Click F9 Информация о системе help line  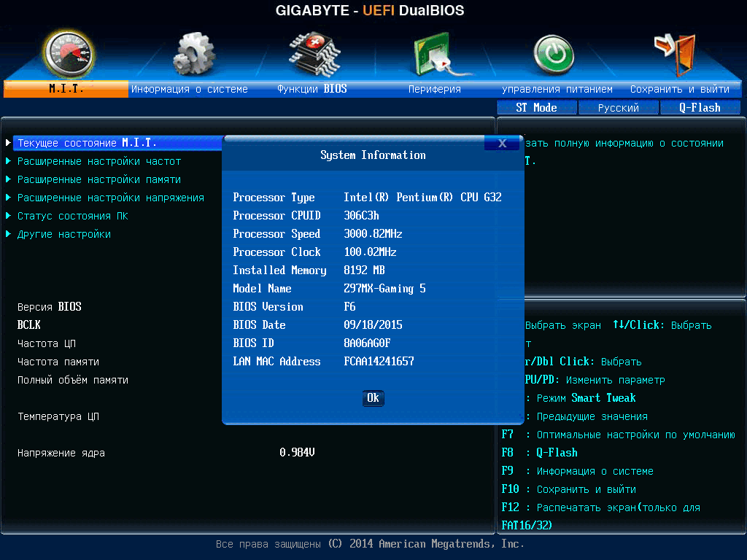click(x=578, y=471)
